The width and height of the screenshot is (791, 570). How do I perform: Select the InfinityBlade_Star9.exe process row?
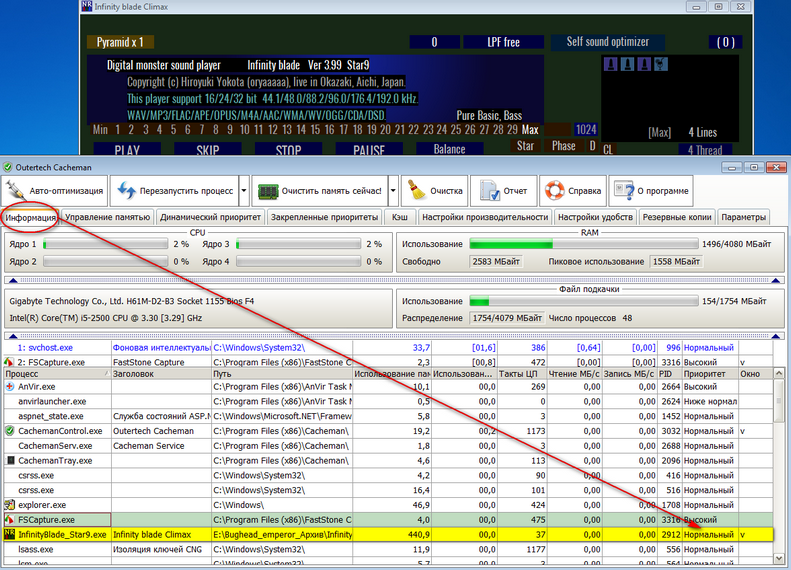[388, 535]
